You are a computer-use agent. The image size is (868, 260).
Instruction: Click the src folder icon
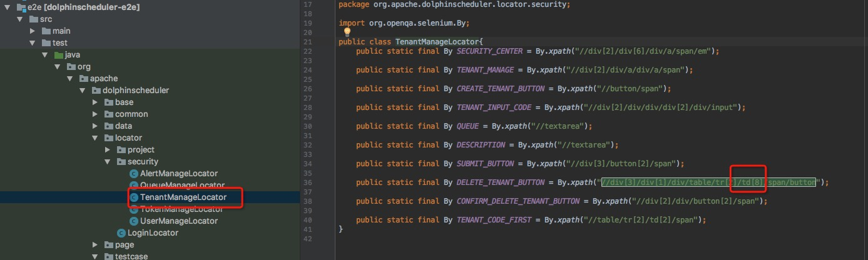pyautogui.click(x=34, y=19)
